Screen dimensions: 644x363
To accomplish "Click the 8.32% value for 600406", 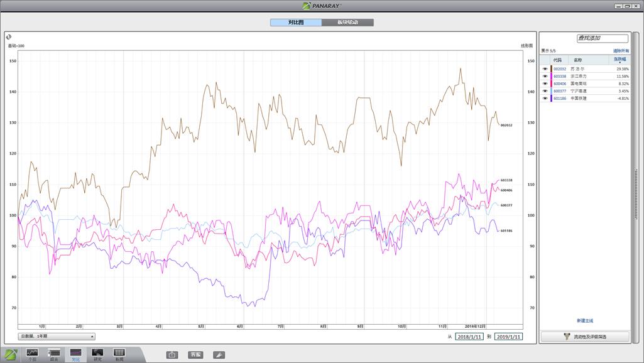I will click(623, 84).
